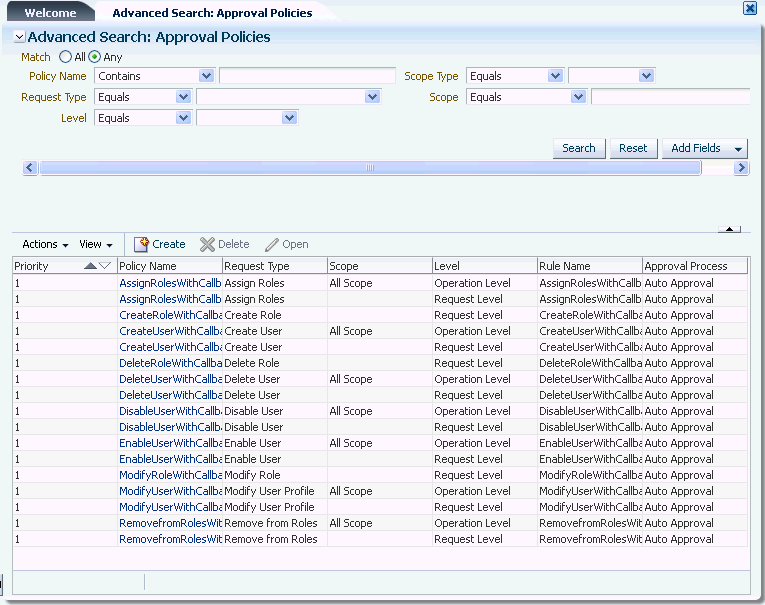Open Policy Name operator dropdown
This screenshot has height=605, width=765.
click(206, 76)
